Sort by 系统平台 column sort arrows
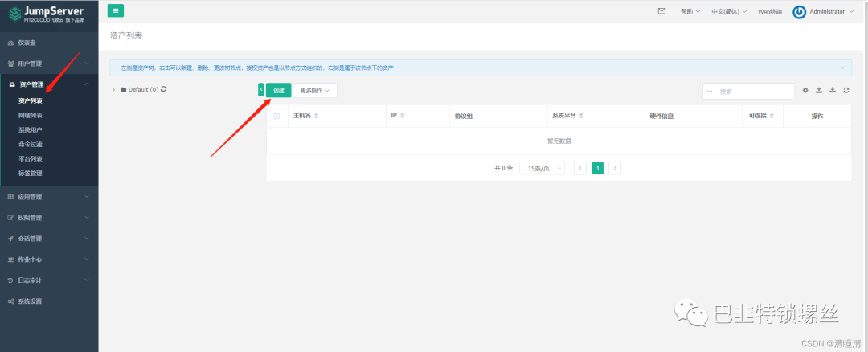This screenshot has height=352, width=868. 580,116
